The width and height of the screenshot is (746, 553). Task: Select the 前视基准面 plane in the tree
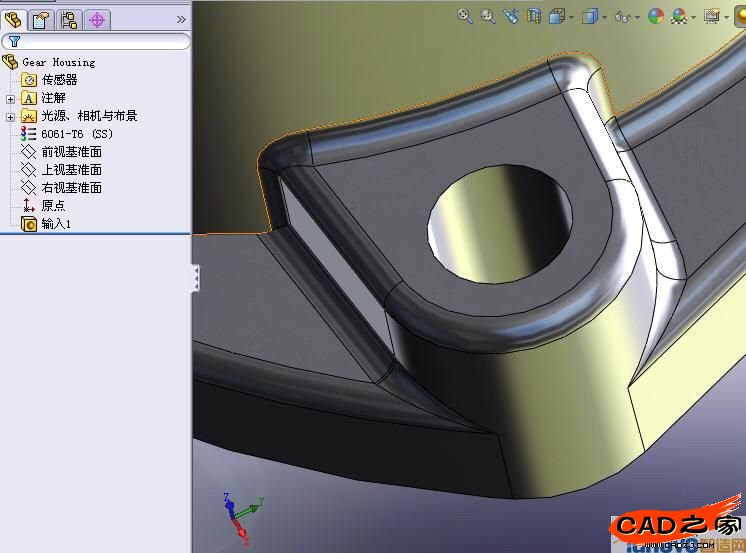coord(70,152)
